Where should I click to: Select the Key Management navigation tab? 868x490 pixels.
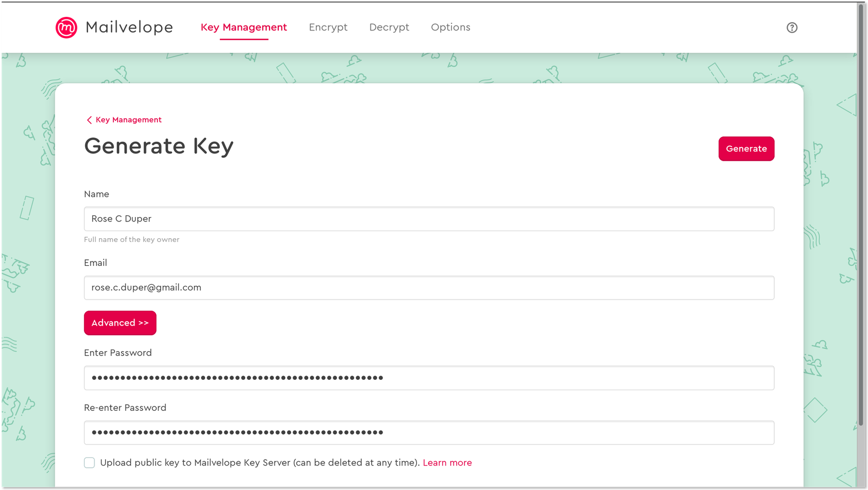click(244, 27)
